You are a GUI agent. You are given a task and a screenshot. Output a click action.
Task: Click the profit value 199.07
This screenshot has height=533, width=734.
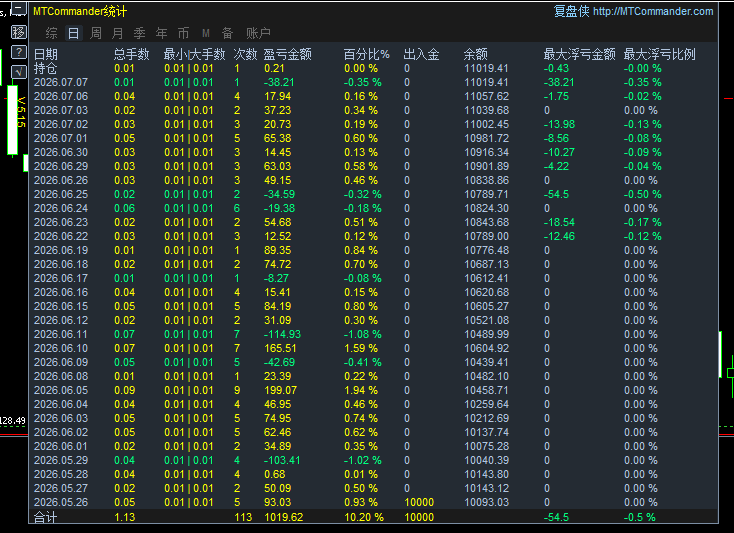280,390
